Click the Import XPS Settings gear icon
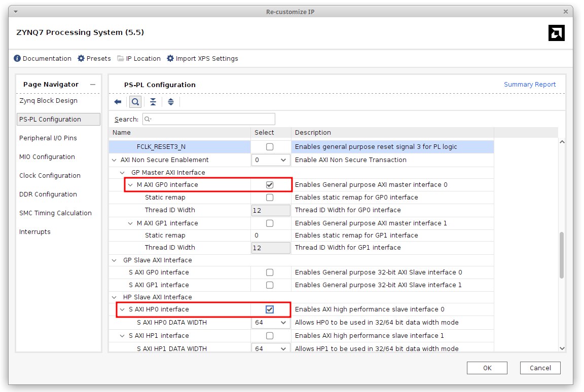The image size is (584, 392). coord(170,59)
